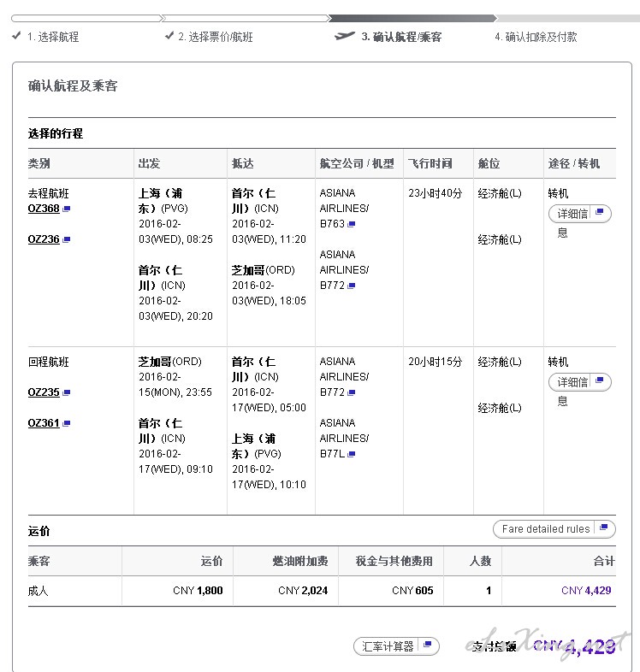Click airplane icon at step 3

(345, 36)
